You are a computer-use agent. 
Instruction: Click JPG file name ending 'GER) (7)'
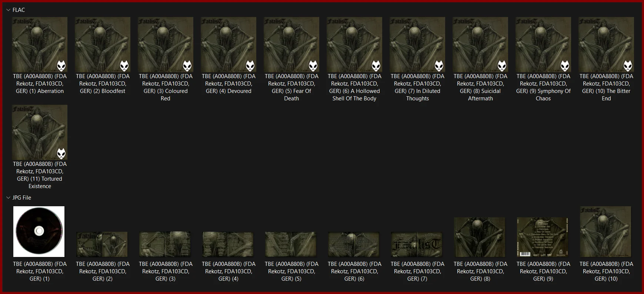417,271
